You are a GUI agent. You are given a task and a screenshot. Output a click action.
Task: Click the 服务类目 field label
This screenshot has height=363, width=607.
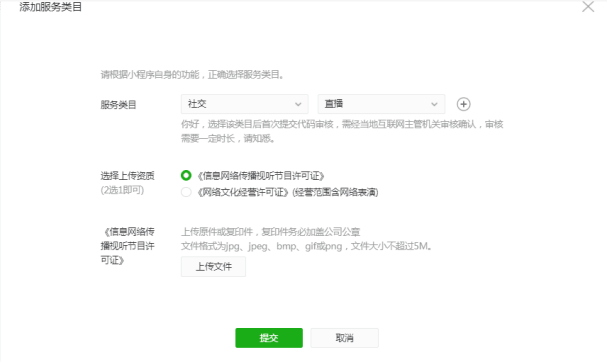pos(118,104)
